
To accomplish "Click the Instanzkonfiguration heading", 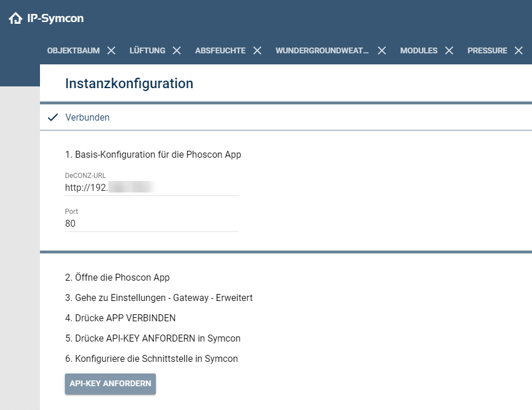I will point(130,84).
